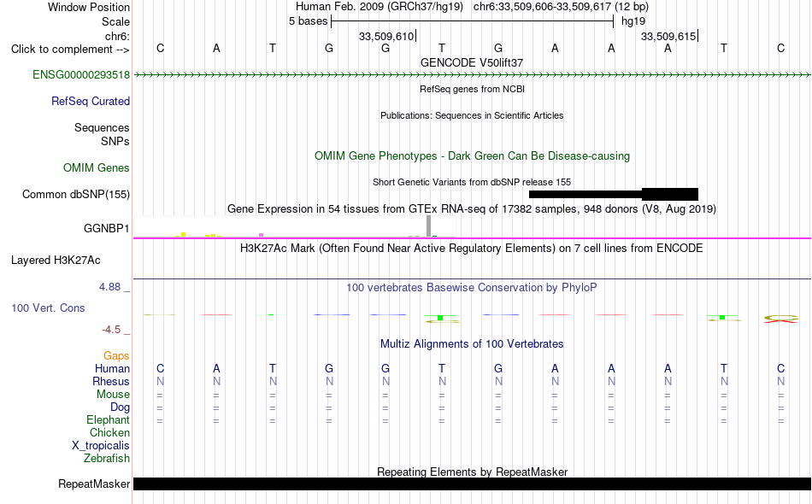Select the Mouse alignment row label
Viewport: 812px width, 504px height.
[113, 395]
